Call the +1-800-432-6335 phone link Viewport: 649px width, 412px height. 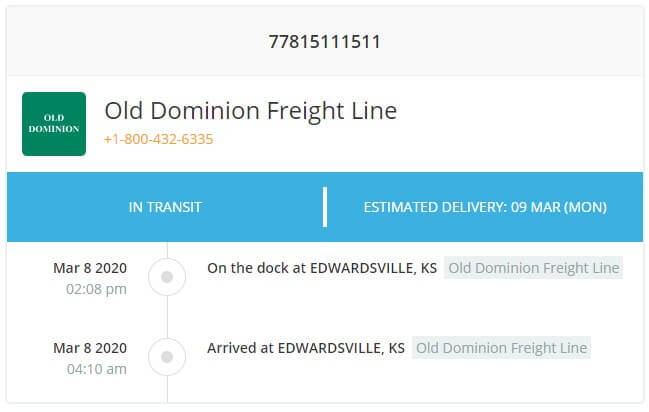159,139
